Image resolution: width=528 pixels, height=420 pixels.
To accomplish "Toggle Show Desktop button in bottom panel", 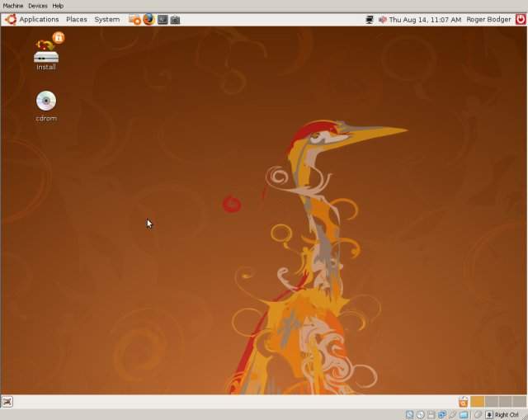I will pyautogui.click(x=7, y=402).
